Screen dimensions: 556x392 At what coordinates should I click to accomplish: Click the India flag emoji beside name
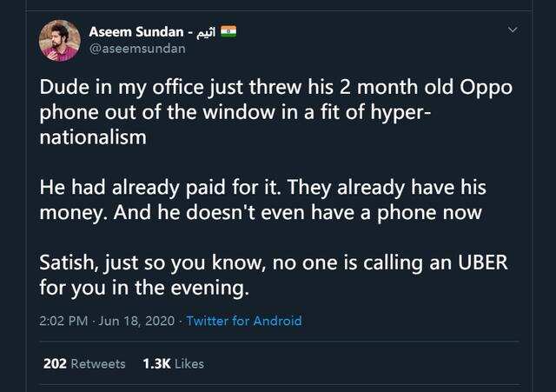(x=228, y=31)
